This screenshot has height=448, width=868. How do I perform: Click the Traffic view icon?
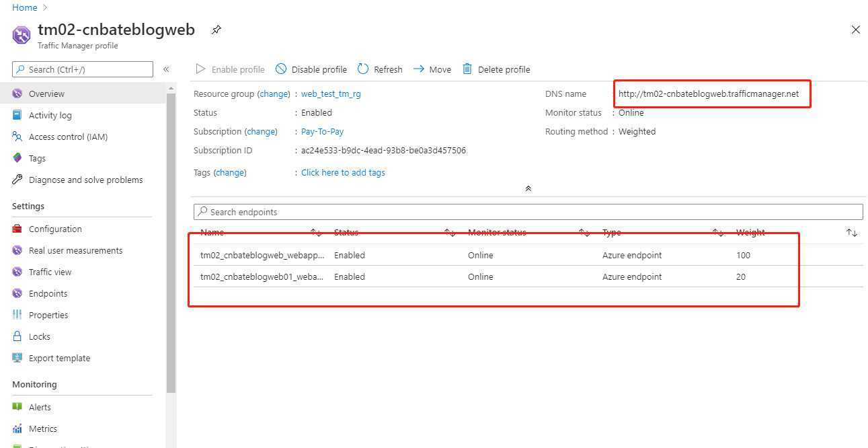[17, 272]
